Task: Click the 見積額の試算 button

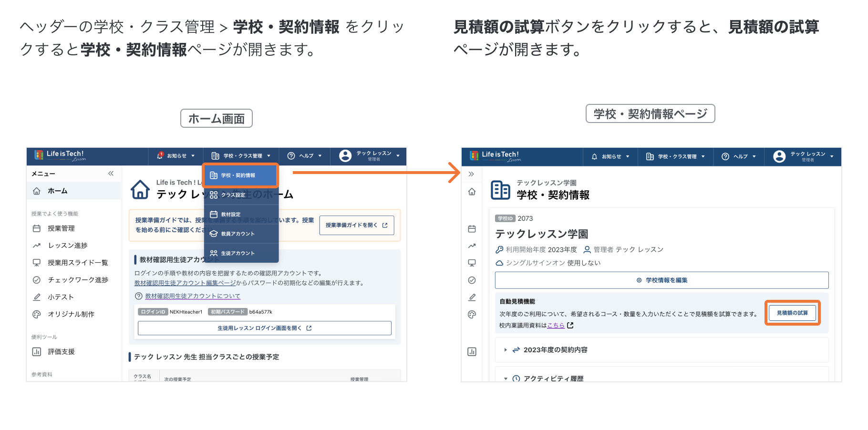Action: (792, 313)
